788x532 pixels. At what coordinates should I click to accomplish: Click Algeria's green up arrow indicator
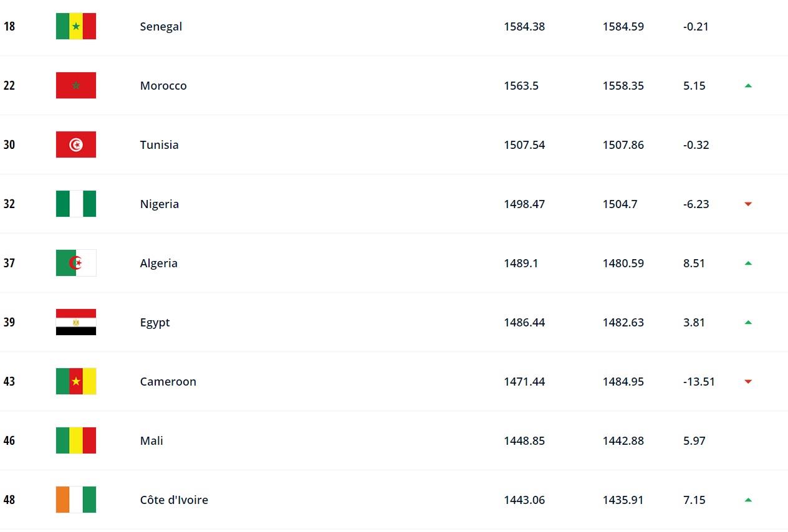(748, 263)
